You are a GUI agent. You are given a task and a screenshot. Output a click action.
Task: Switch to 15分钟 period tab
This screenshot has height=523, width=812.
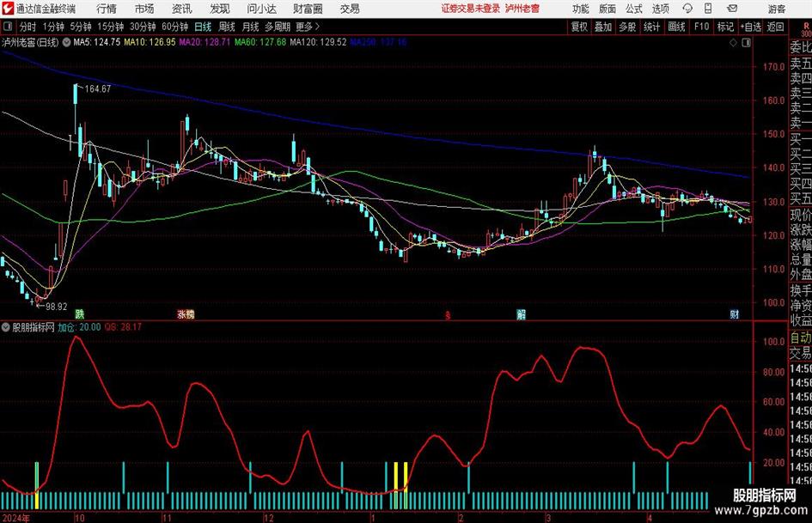111,27
